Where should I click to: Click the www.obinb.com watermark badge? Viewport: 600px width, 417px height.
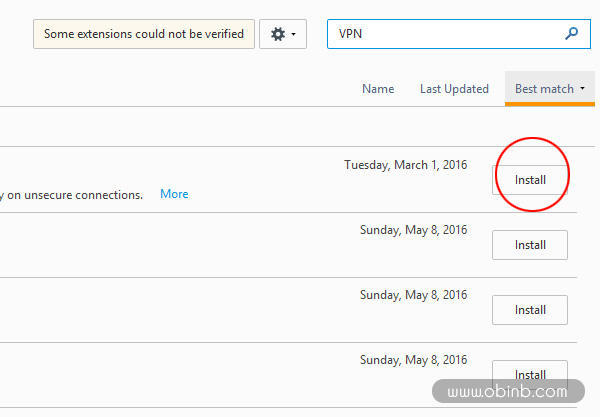pos(508,391)
